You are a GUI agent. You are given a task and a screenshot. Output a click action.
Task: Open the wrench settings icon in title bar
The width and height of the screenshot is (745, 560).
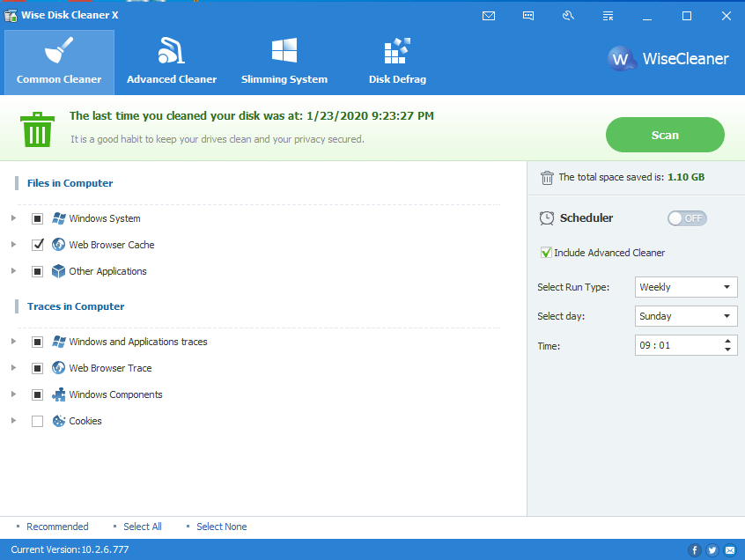click(568, 16)
